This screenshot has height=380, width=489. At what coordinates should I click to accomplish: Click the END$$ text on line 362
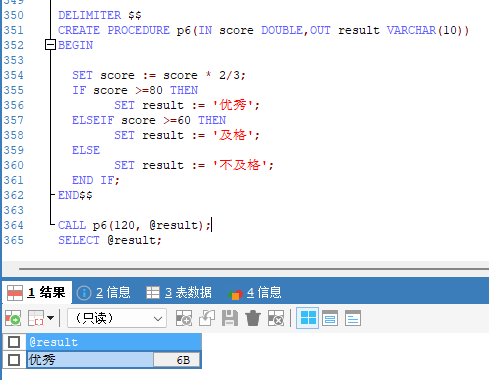coord(75,195)
